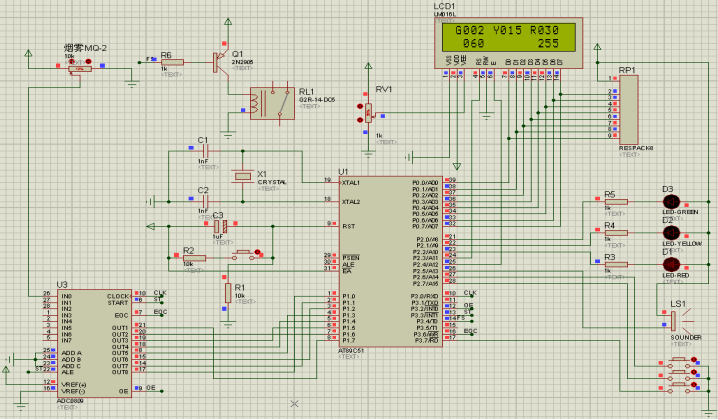Click the 'AT89C51' part label
The image size is (718, 420).
(x=351, y=351)
